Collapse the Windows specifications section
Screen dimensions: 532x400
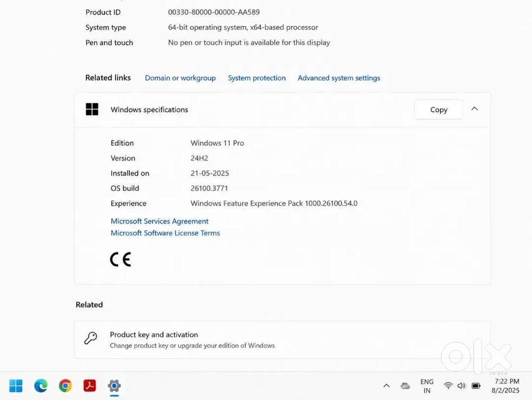click(x=475, y=109)
